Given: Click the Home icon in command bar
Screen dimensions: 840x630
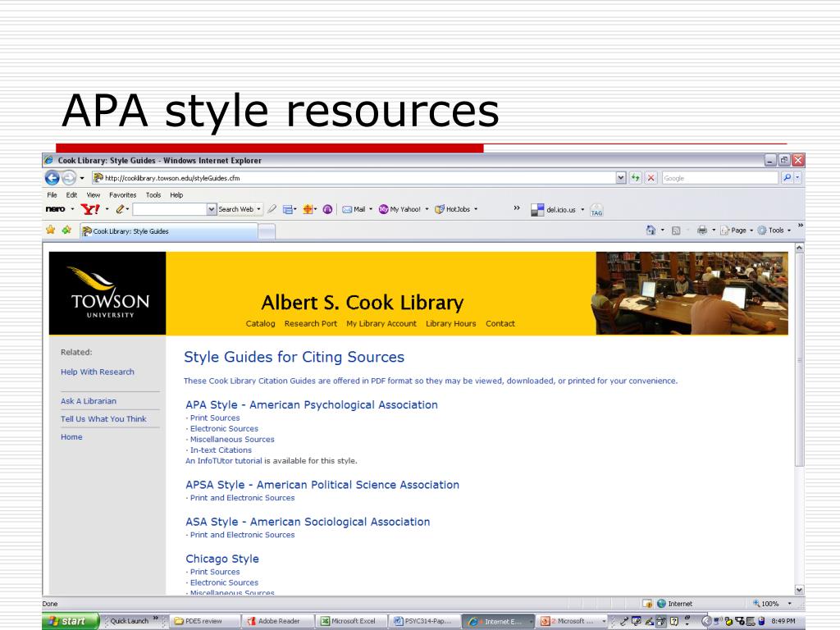Looking at the screenshot, I should pyautogui.click(x=651, y=231).
